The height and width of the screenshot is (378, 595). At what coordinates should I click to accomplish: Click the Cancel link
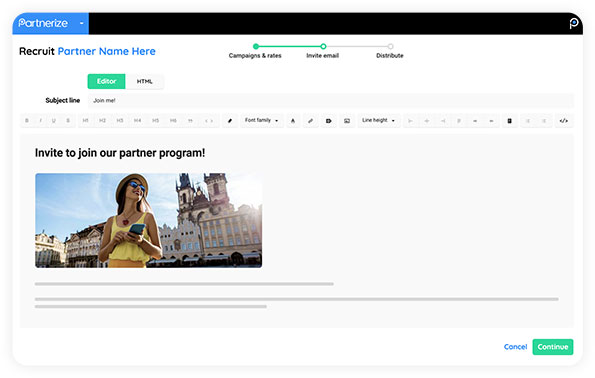coord(515,347)
